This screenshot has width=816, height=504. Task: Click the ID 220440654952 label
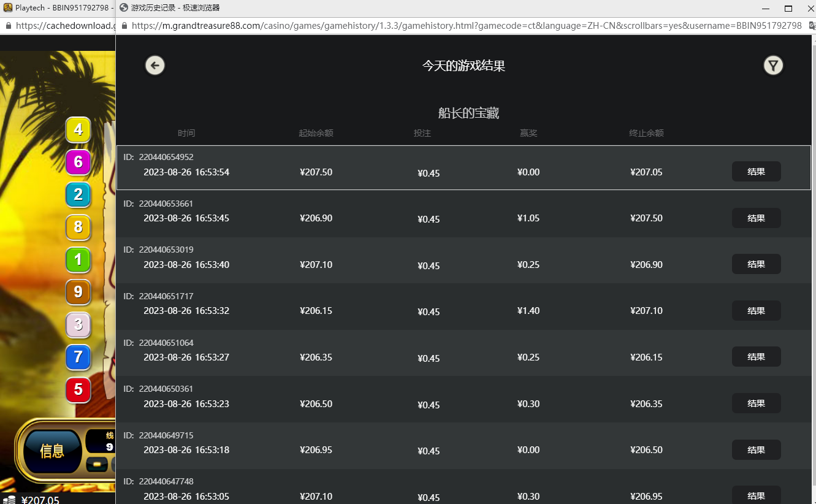(x=158, y=157)
